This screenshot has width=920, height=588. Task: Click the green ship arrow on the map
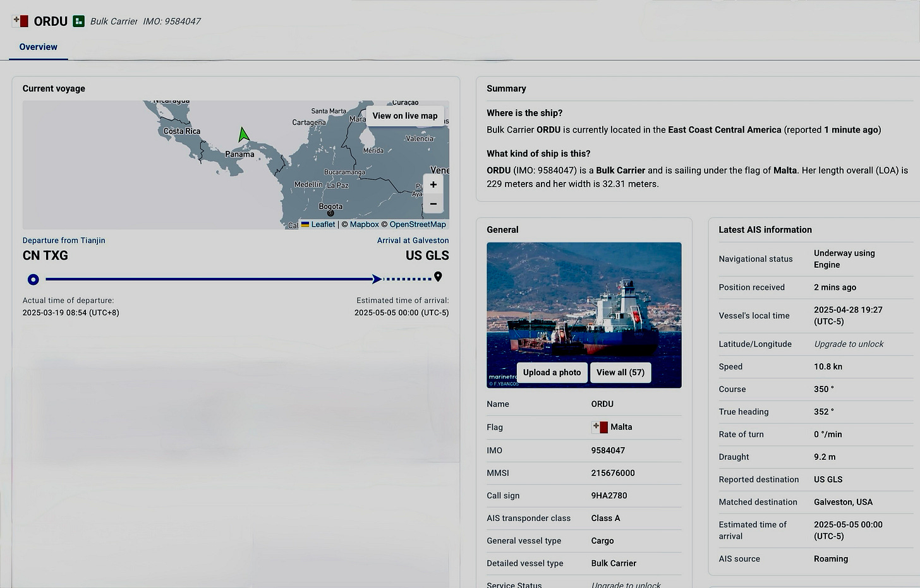point(243,135)
